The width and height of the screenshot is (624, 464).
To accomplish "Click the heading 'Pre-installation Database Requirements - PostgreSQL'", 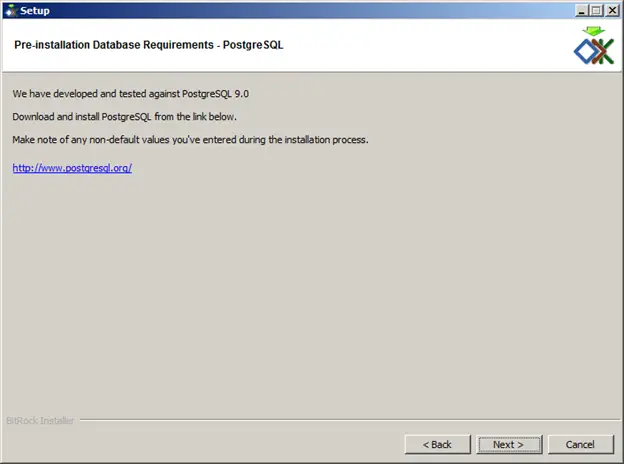I will [x=148, y=45].
